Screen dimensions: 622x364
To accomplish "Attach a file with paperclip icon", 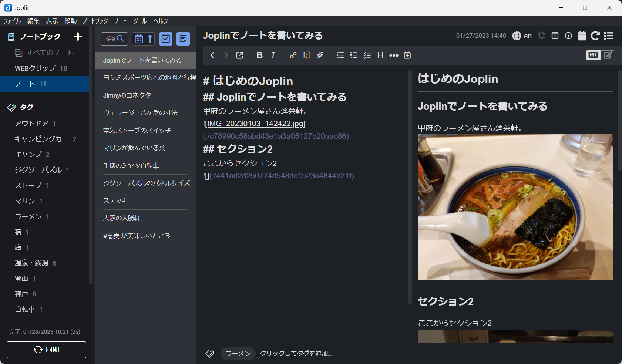I will click(320, 55).
